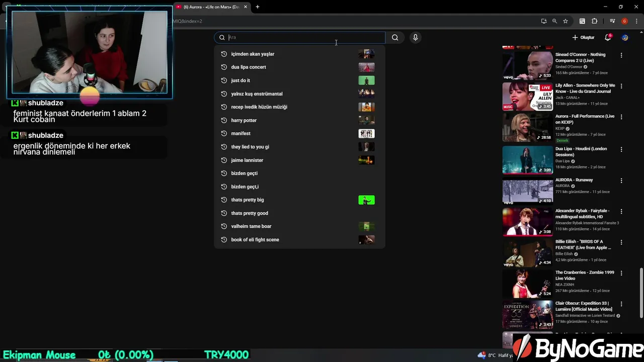Open the media control toolbar icon

(612, 21)
